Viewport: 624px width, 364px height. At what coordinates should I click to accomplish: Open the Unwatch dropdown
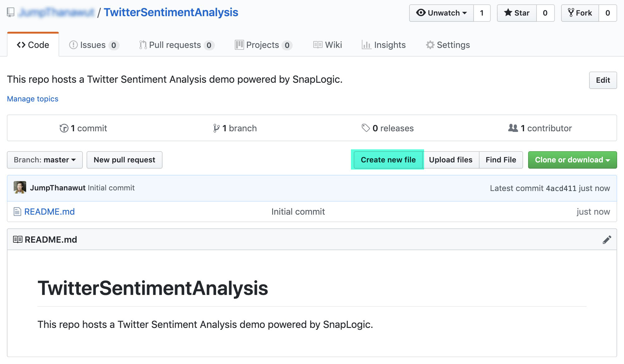point(442,13)
